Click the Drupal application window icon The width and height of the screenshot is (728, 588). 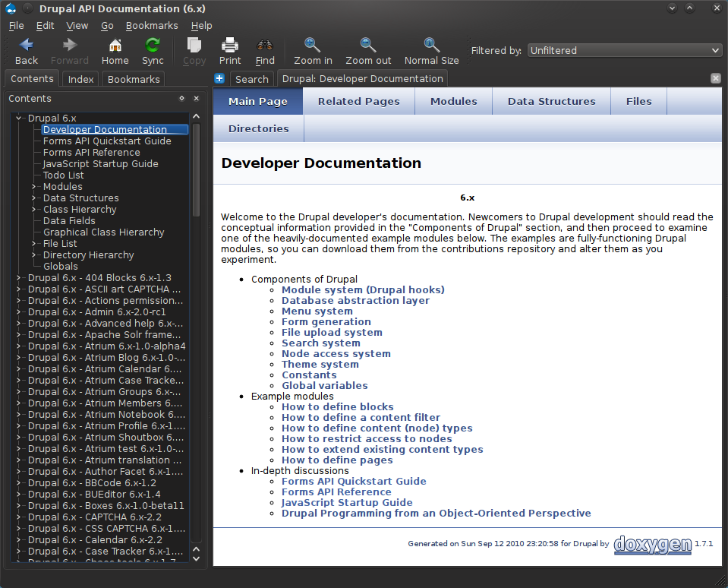tap(11, 8)
